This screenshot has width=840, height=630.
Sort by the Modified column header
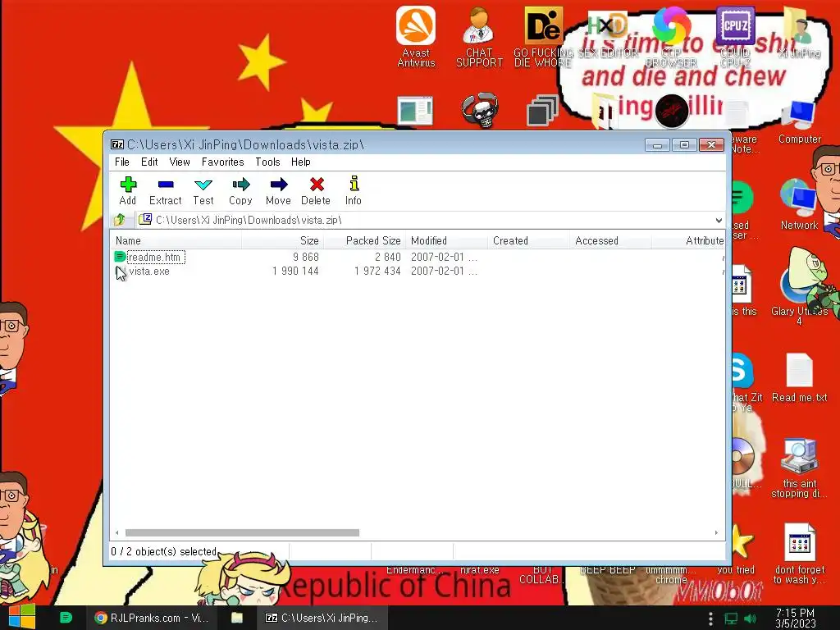pos(446,240)
